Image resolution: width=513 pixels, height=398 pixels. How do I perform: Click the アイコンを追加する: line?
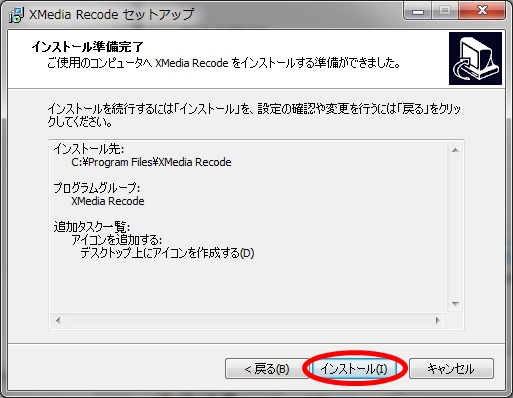click(117, 240)
